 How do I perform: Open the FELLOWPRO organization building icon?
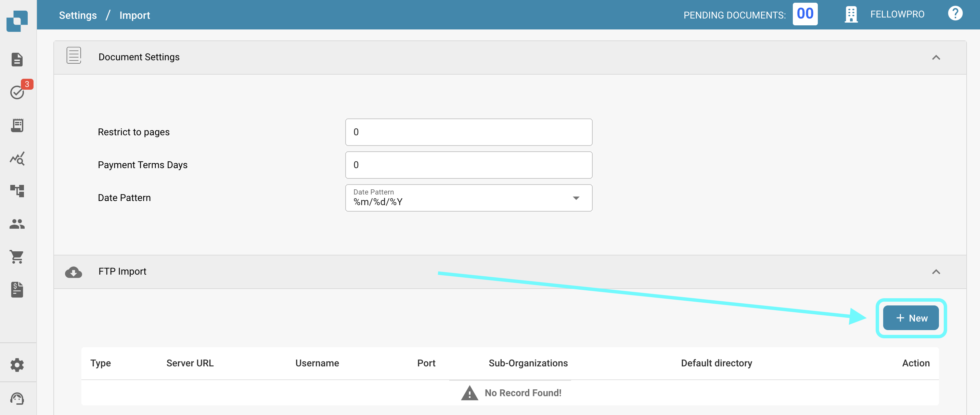[851, 14]
